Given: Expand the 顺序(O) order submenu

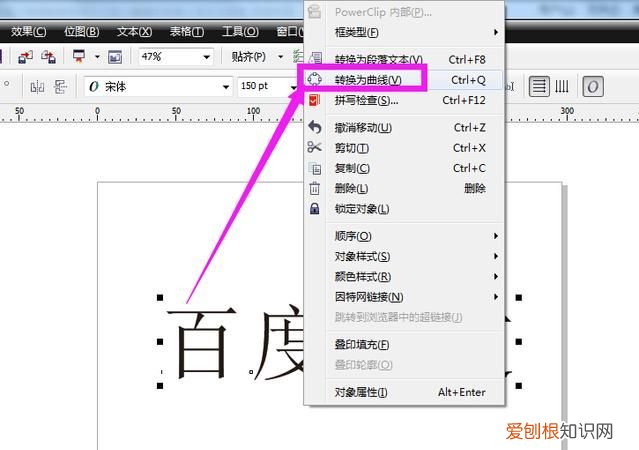Looking at the screenshot, I should 496,236.
